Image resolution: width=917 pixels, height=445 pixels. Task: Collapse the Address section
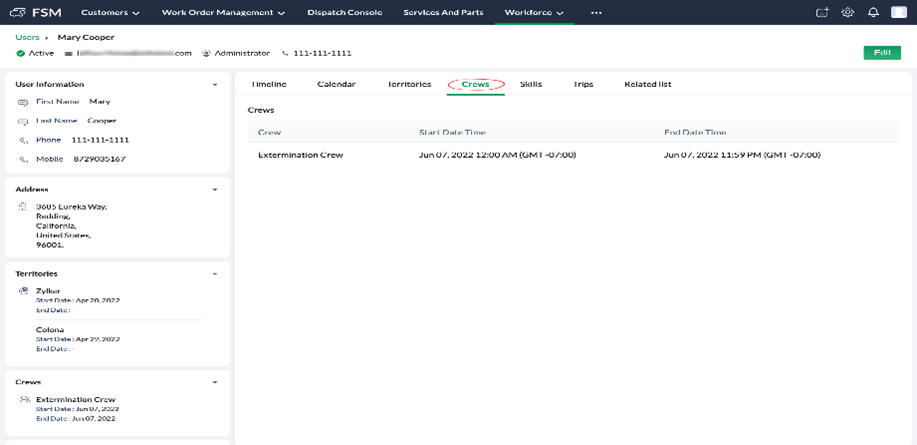point(215,189)
